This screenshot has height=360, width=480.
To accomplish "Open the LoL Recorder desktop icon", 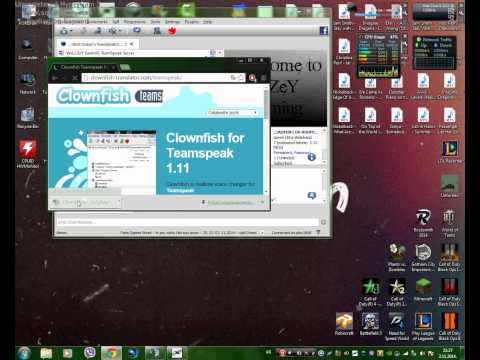I will click(449, 152).
